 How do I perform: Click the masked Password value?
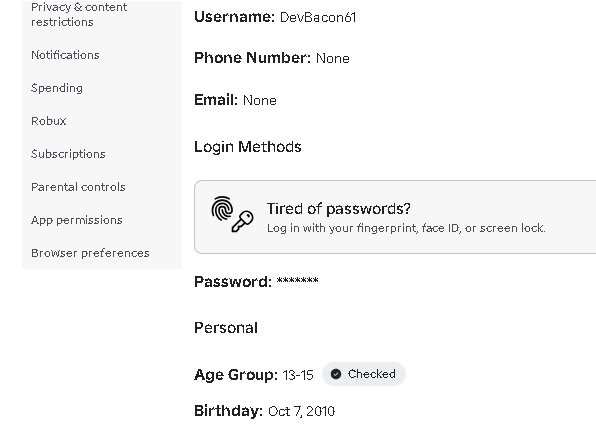pyautogui.click(x=298, y=281)
